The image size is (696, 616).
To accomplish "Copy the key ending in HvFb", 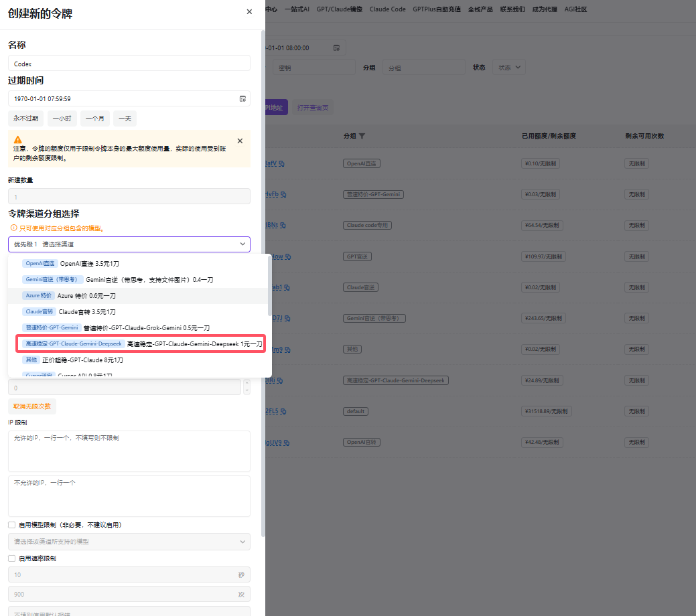I will click(x=283, y=194).
